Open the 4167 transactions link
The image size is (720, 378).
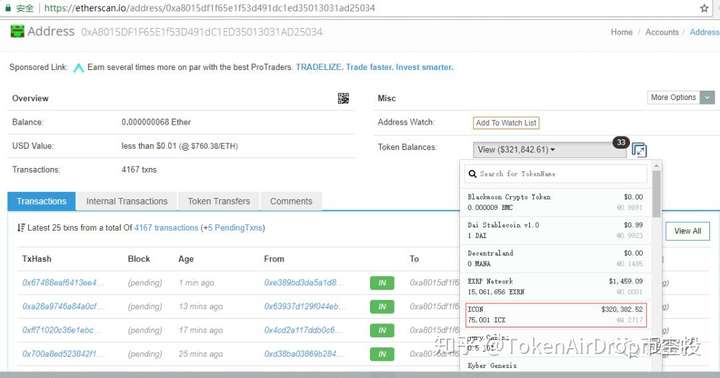click(x=166, y=228)
